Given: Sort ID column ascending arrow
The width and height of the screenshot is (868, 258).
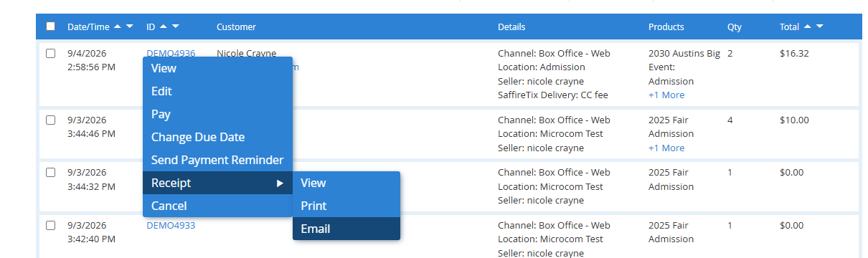Looking at the screenshot, I should (x=164, y=27).
